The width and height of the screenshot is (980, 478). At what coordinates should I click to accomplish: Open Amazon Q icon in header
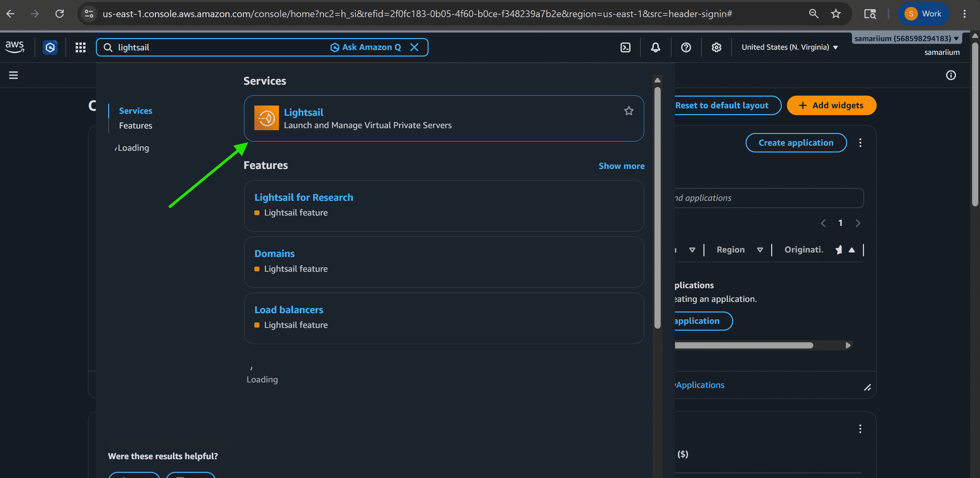[50, 47]
